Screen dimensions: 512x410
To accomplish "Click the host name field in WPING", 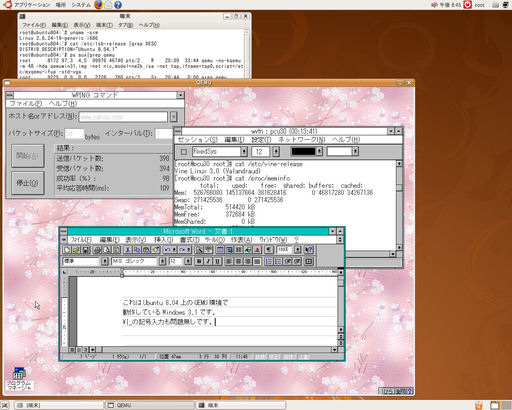I will click(123, 117).
